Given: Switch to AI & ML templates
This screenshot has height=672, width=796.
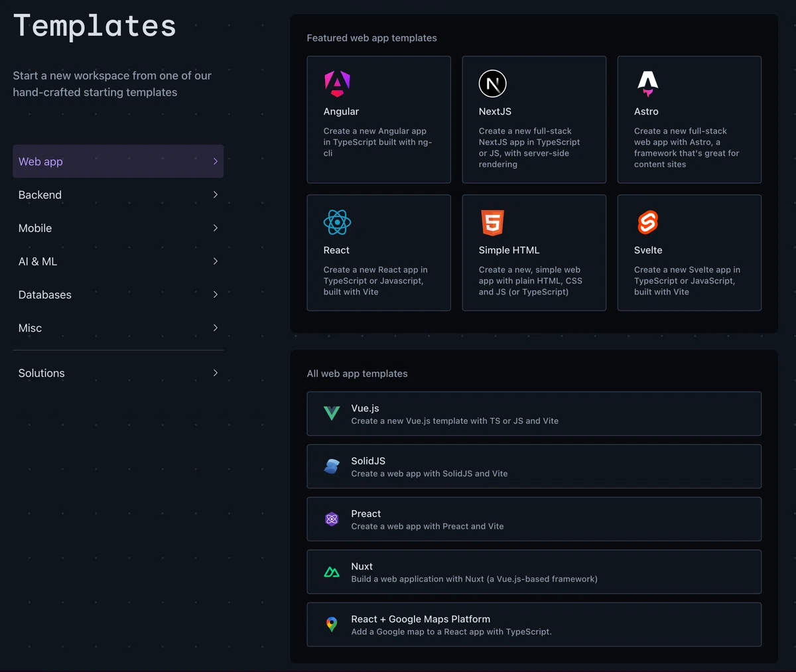Looking at the screenshot, I should [x=118, y=261].
